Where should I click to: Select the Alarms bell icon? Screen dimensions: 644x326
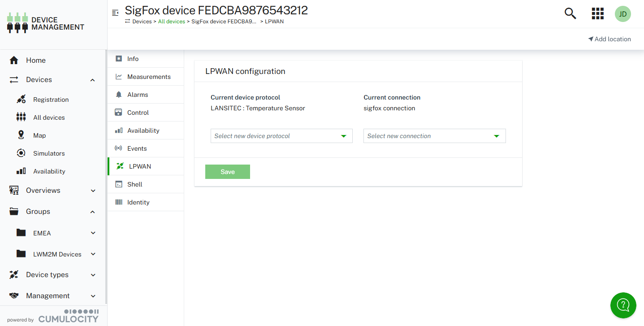119,94
